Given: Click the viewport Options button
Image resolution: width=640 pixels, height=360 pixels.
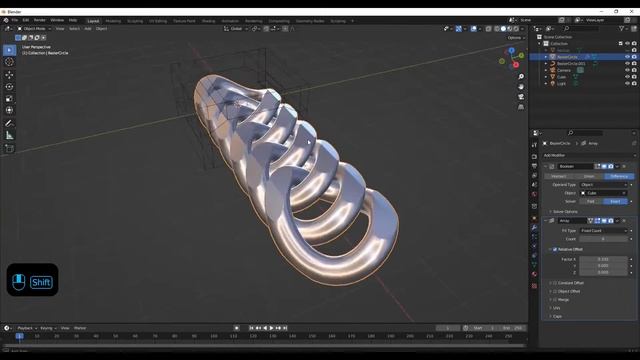Looking at the screenshot, I should coord(516,38).
